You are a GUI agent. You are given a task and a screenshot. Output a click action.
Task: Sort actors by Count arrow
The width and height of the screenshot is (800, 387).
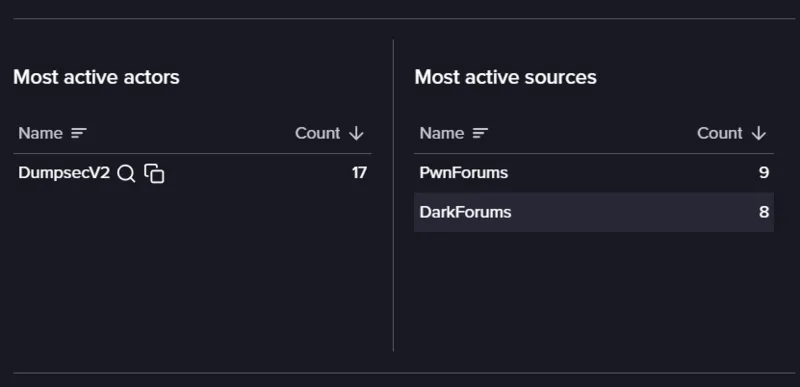pos(356,134)
